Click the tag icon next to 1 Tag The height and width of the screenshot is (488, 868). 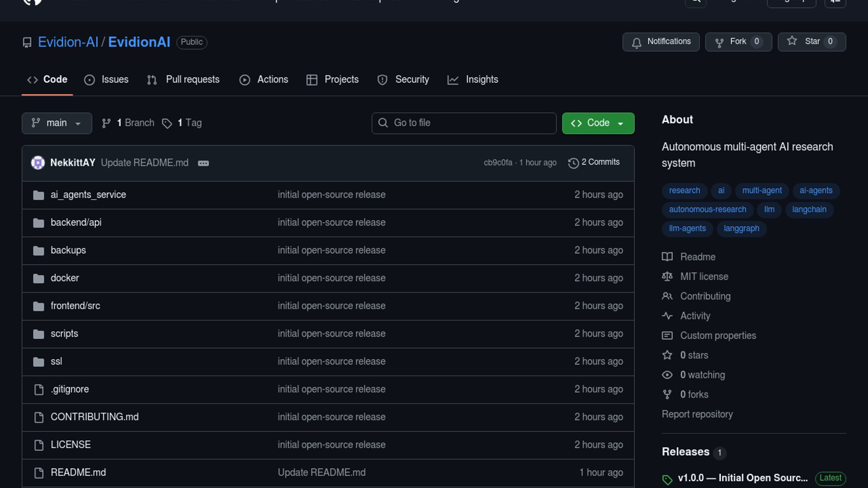(167, 123)
